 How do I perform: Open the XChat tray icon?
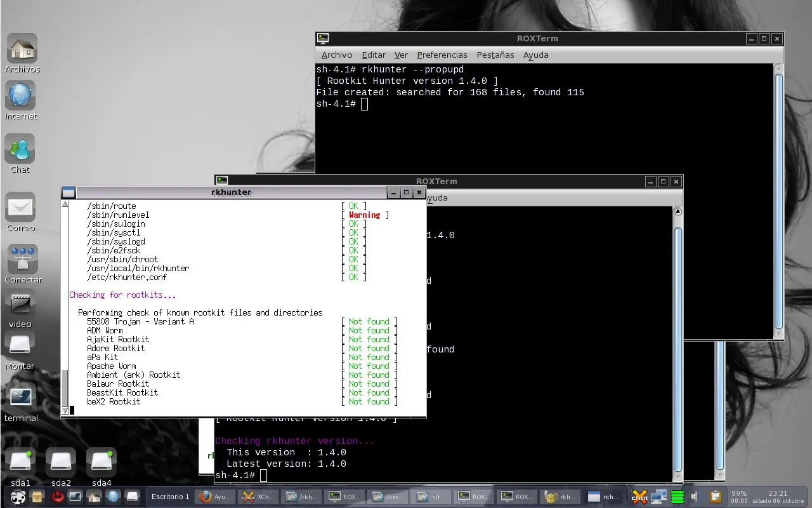(640, 497)
